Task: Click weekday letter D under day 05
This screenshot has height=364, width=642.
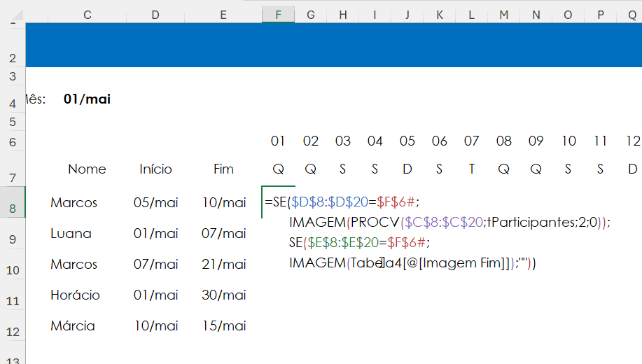Action: [x=407, y=169]
